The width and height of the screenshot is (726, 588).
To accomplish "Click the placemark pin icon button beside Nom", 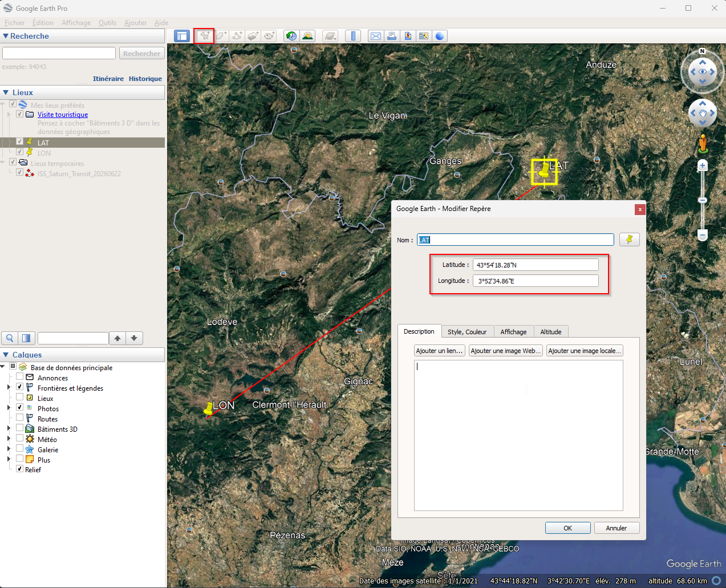I will coord(629,240).
